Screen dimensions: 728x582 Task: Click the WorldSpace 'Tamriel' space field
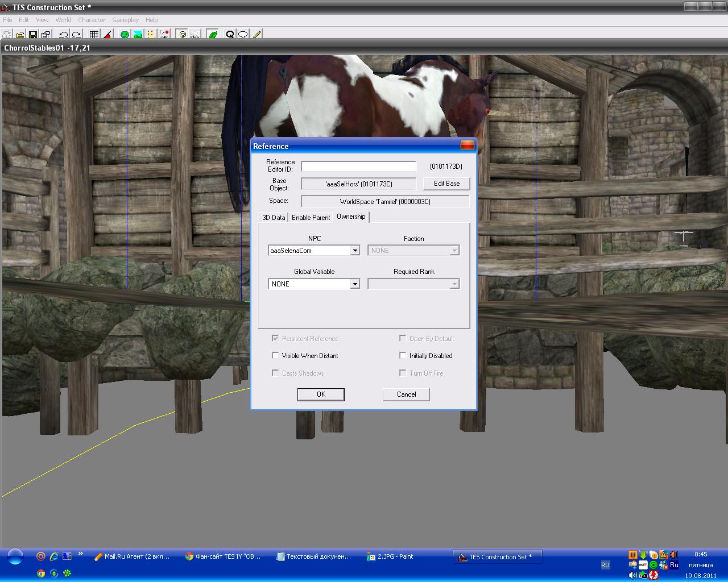385,202
